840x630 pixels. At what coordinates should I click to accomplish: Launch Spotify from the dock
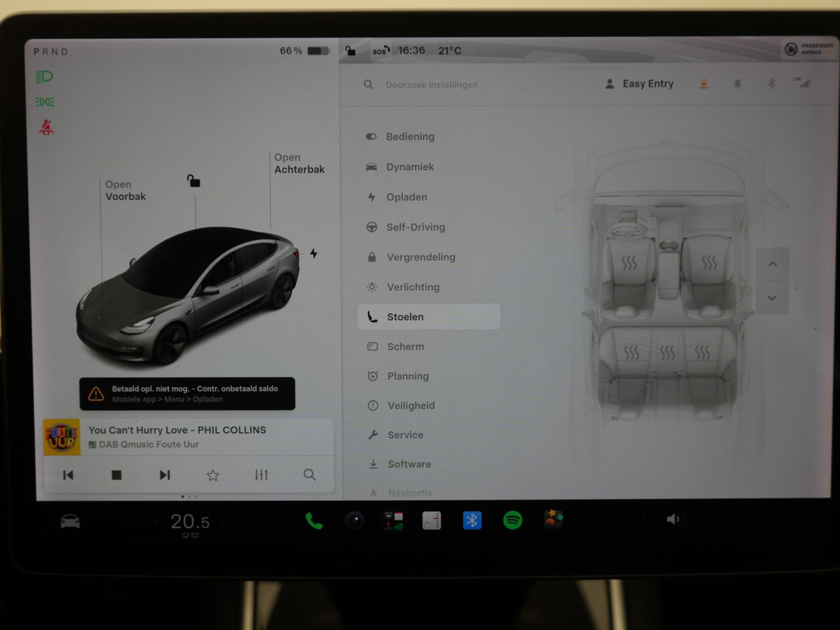(513, 520)
